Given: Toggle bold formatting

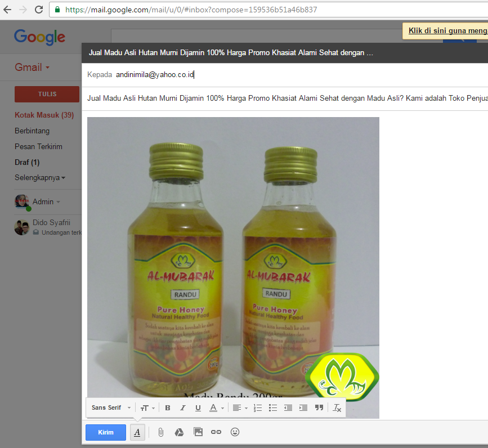Looking at the screenshot, I should [167, 408].
